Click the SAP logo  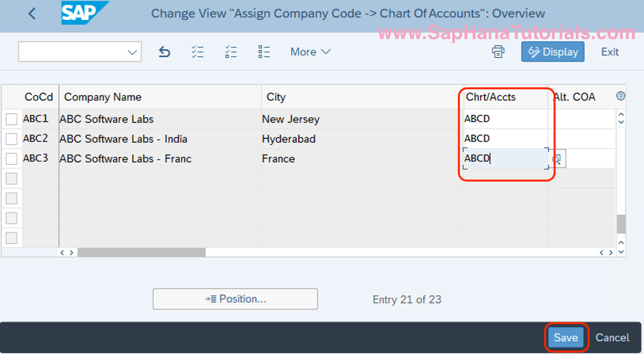[x=85, y=13]
